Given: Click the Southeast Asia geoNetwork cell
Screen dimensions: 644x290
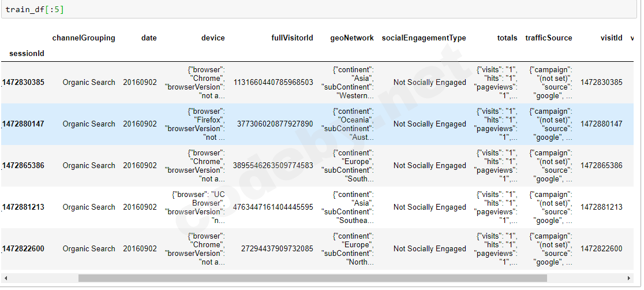Looking at the screenshot, I should click(x=348, y=207).
